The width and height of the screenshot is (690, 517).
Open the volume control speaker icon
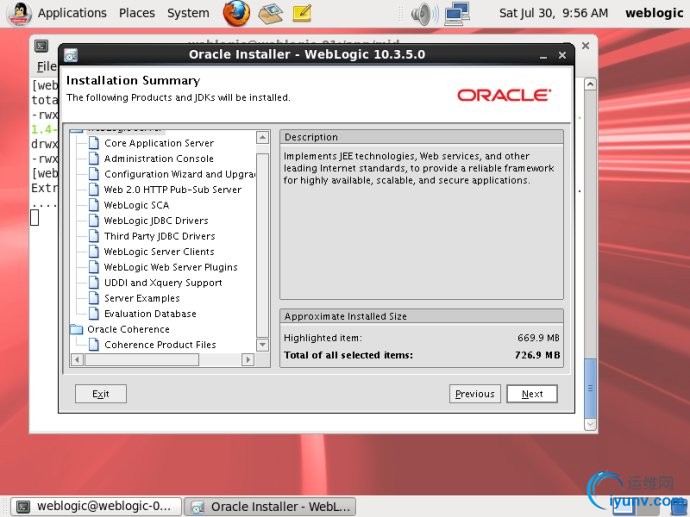[x=424, y=14]
